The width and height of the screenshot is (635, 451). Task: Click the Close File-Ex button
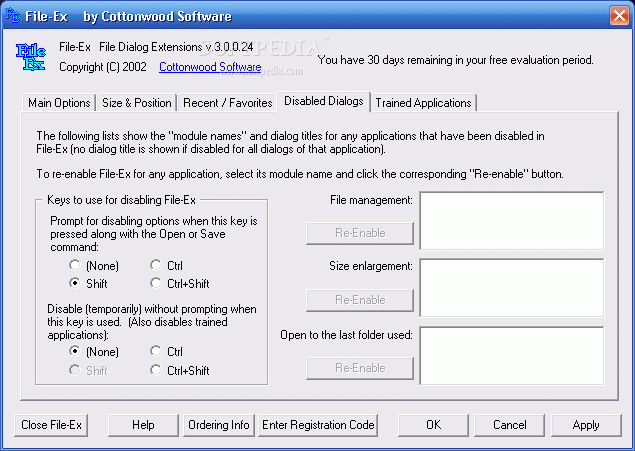click(51, 425)
